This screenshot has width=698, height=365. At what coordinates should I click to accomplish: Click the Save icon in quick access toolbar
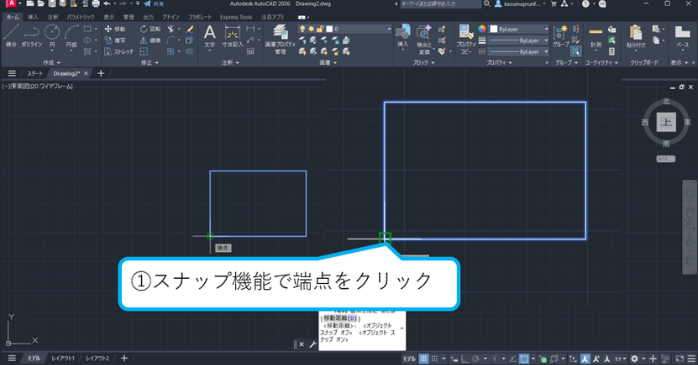(52, 4)
